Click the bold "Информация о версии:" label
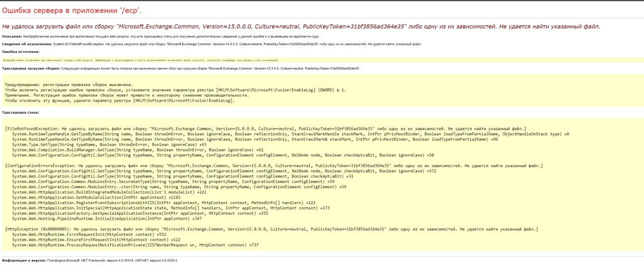The image size is (644, 271). pos(24,261)
